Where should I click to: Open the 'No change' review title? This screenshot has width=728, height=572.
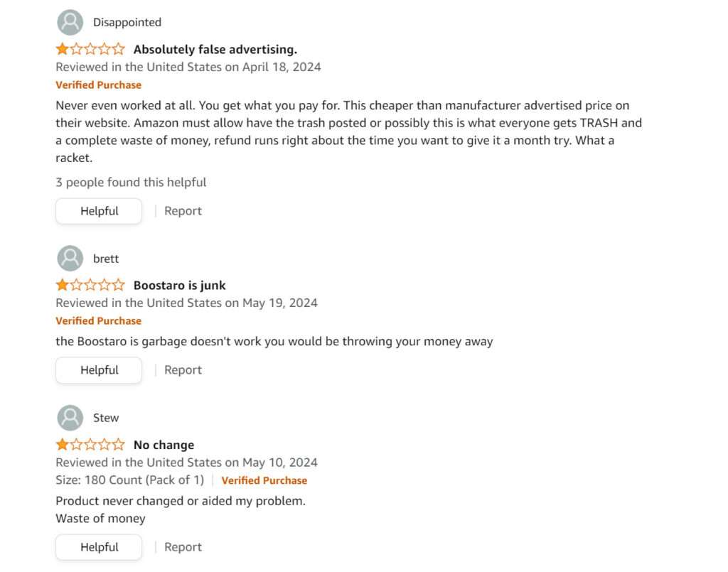point(164,446)
